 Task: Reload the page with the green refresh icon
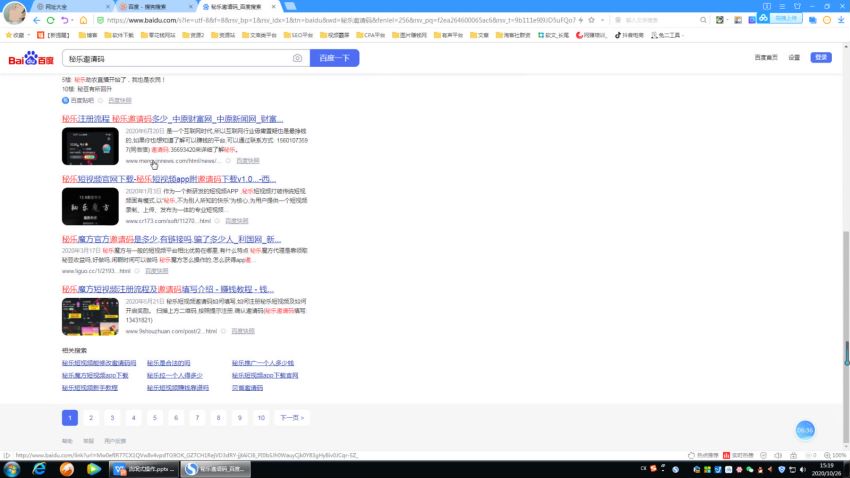pyautogui.click(x=50, y=20)
